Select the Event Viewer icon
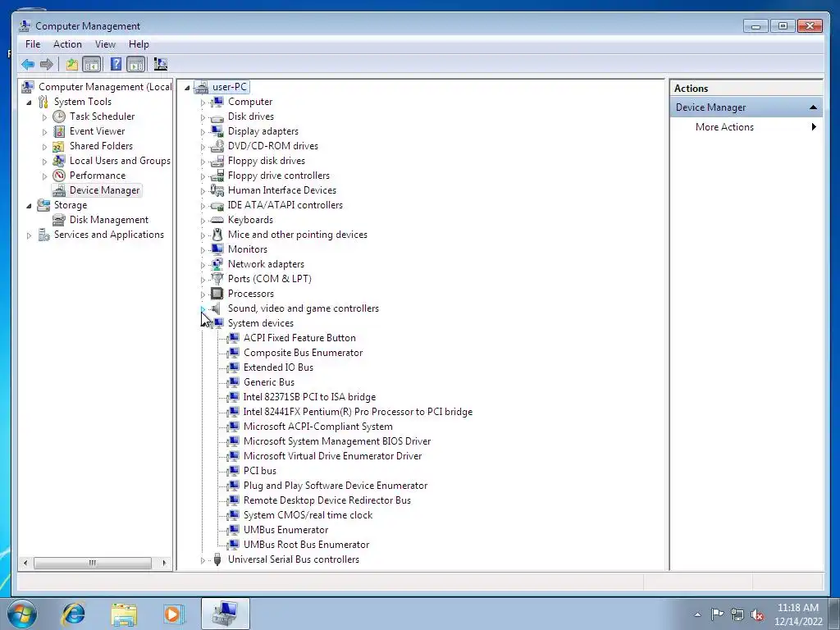 [59, 131]
